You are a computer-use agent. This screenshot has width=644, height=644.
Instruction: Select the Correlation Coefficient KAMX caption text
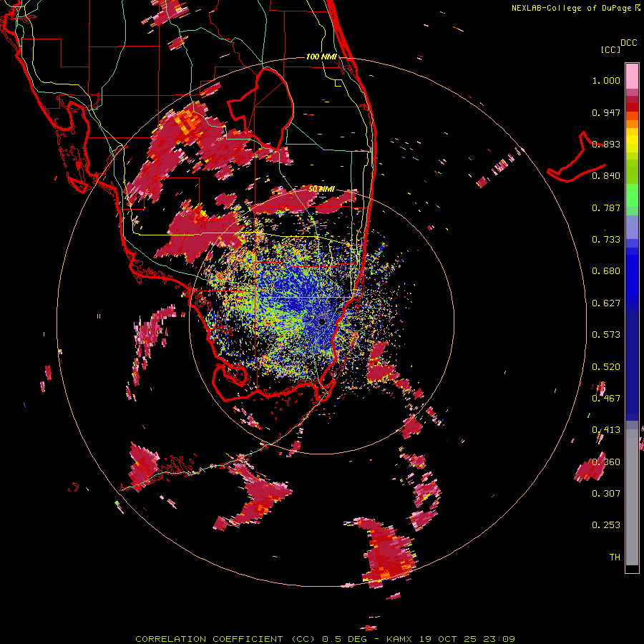coord(326,639)
